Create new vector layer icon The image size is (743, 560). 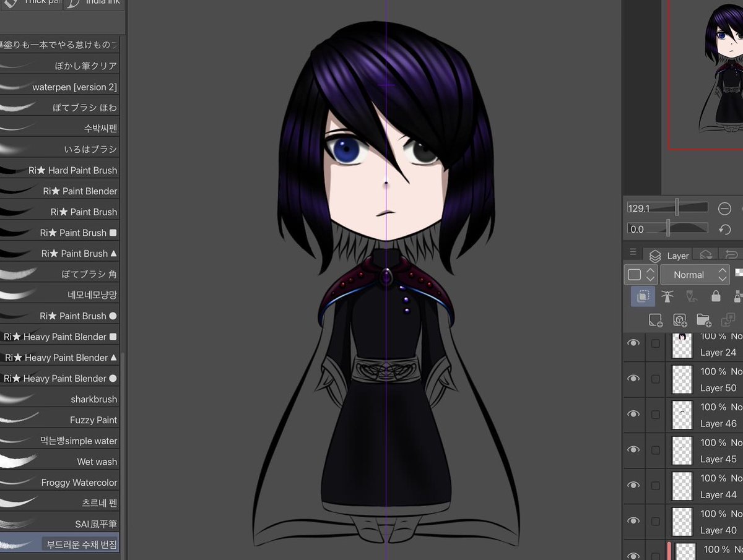(x=679, y=320)
